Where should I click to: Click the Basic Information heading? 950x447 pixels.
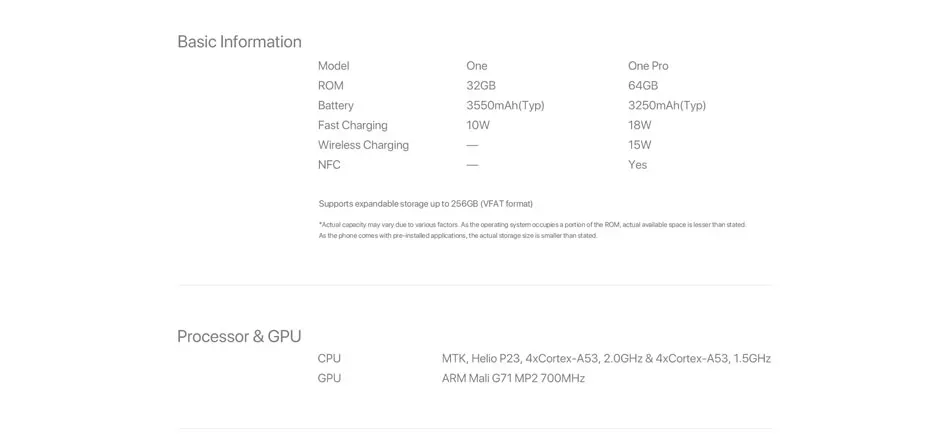[239, 42]
